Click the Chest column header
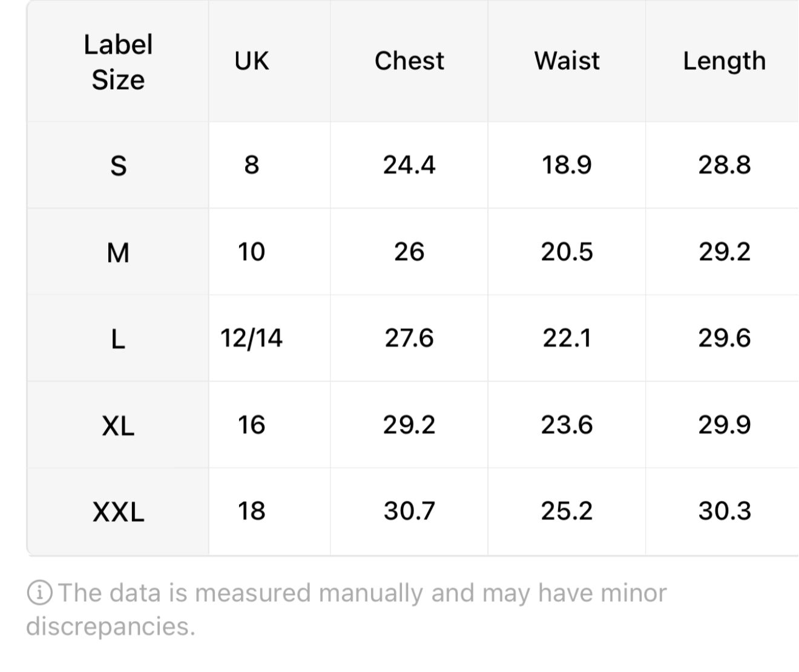Screen dimensions: 799x672 pos(409,60)
